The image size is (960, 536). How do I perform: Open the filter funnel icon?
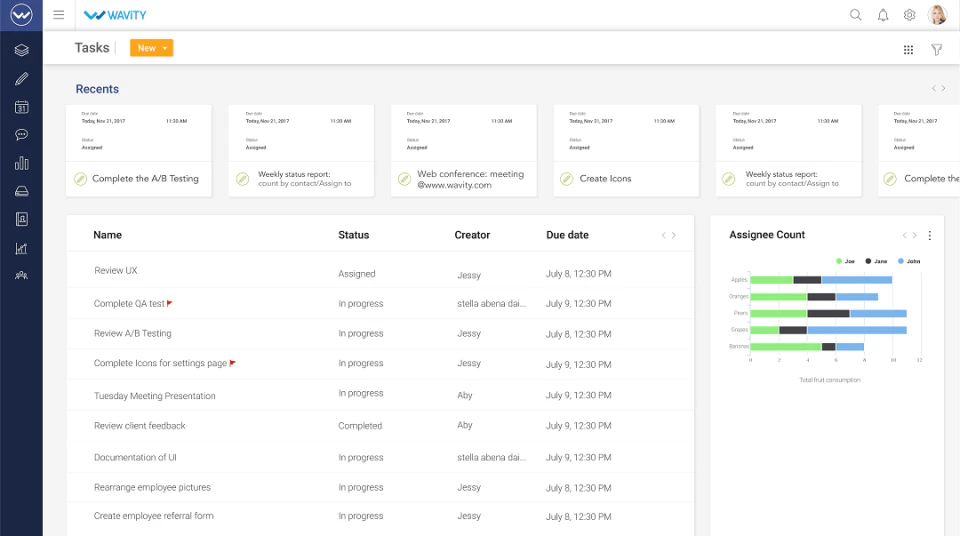937,50
